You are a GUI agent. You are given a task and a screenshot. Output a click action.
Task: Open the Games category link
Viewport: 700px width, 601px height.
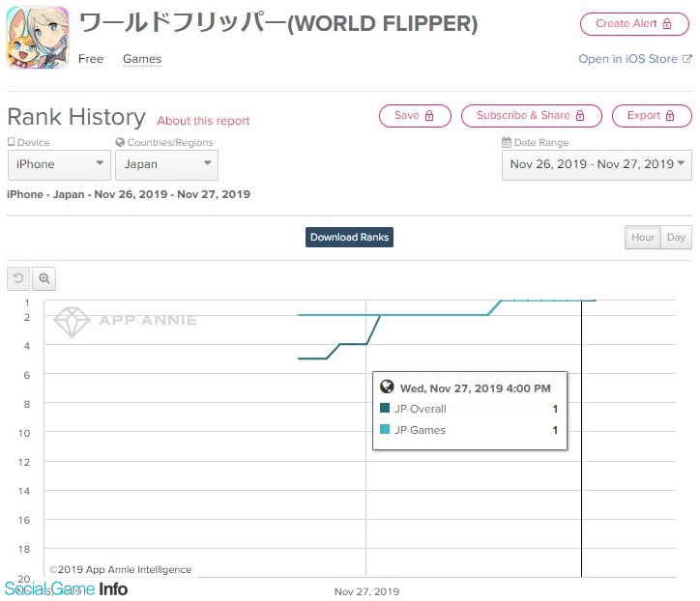click(142, 59)
